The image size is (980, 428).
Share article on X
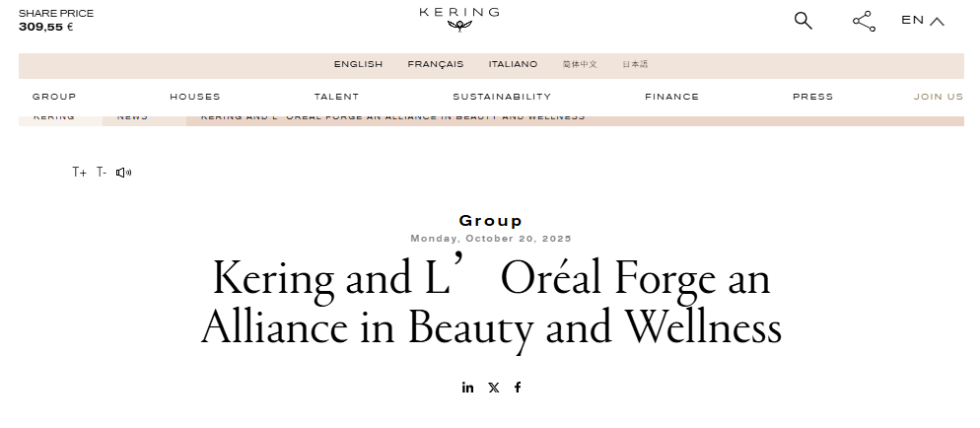pos(493,388)
